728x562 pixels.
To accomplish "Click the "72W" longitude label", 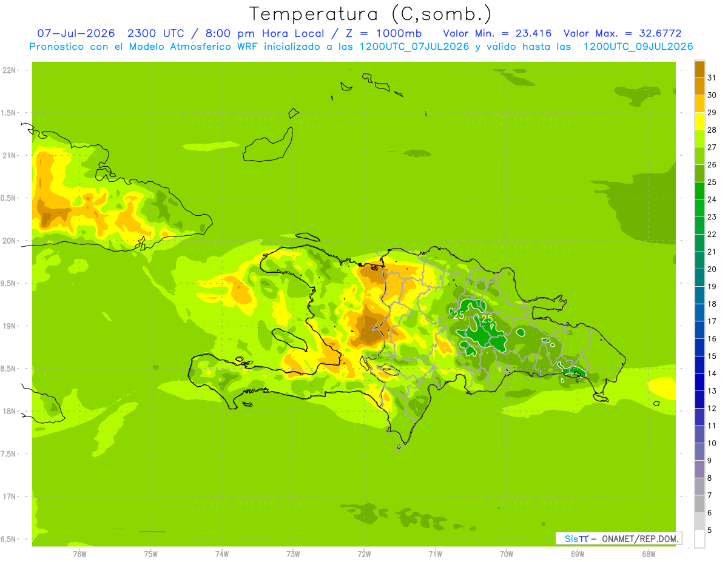I will pos(364,554).
